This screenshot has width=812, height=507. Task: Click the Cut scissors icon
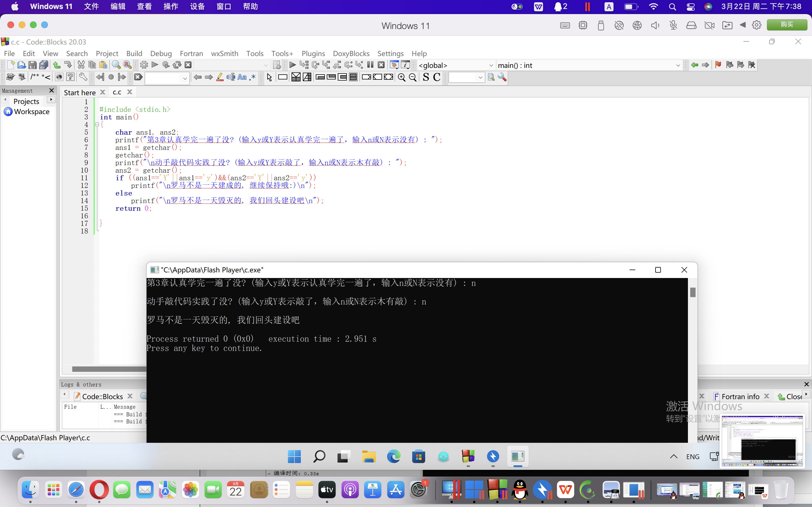[81, 65]
